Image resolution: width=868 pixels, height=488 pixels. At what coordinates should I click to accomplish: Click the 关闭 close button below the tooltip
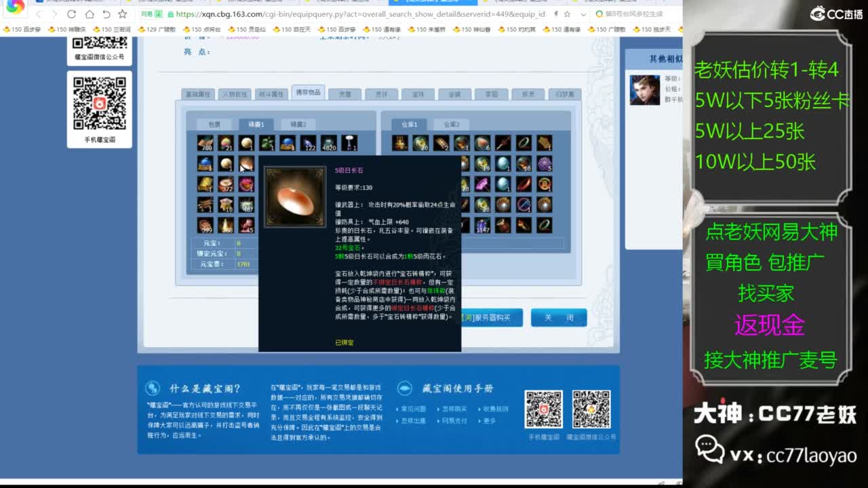coord(559,317)
